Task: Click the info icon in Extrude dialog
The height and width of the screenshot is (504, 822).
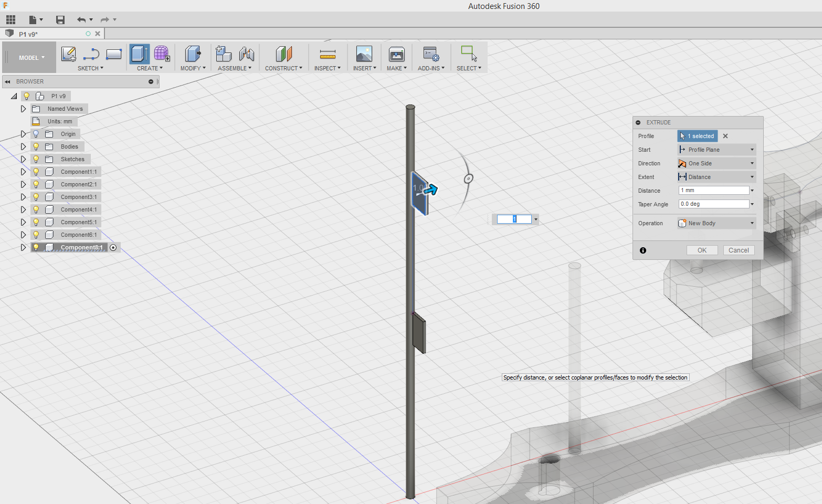Action: (643, 250)
